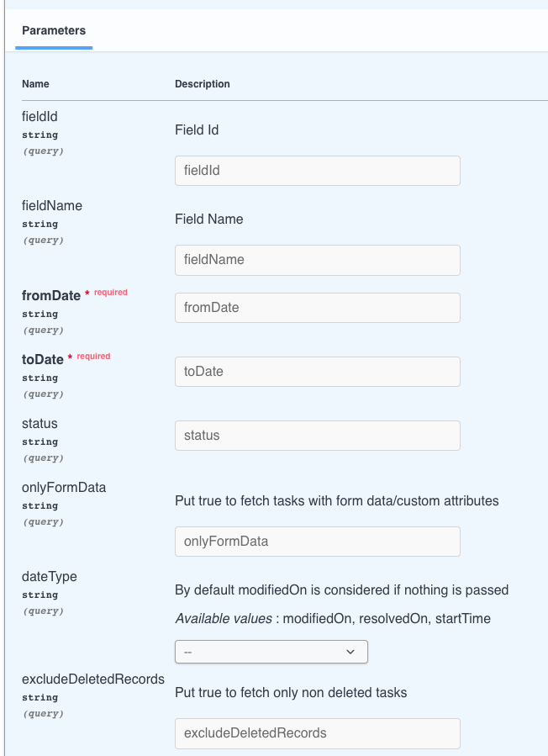Click the chevron arrow in dateType select
548x756 pixels.
pos(351,652)
